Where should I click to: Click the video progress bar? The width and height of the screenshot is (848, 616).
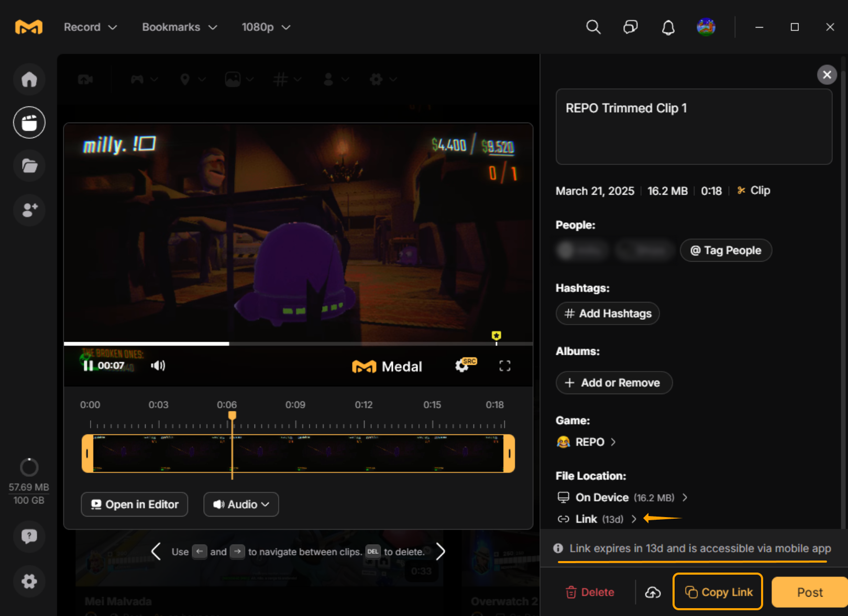[298, 344]
